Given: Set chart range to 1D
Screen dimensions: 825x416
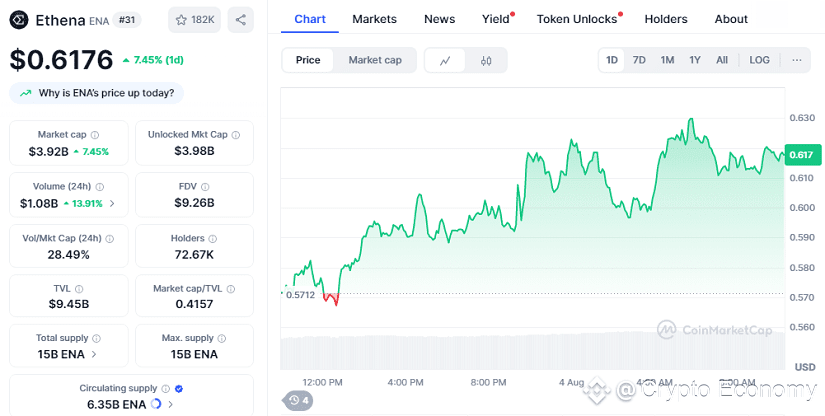Looking at the screenshot, I should [x=611, y=60].
